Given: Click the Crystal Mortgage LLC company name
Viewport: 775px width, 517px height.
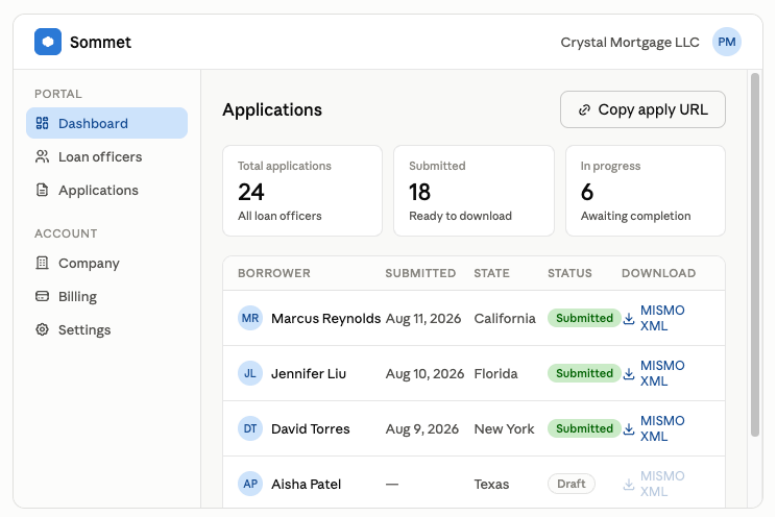Looking at the screenshot, I should tap(630, 43).
